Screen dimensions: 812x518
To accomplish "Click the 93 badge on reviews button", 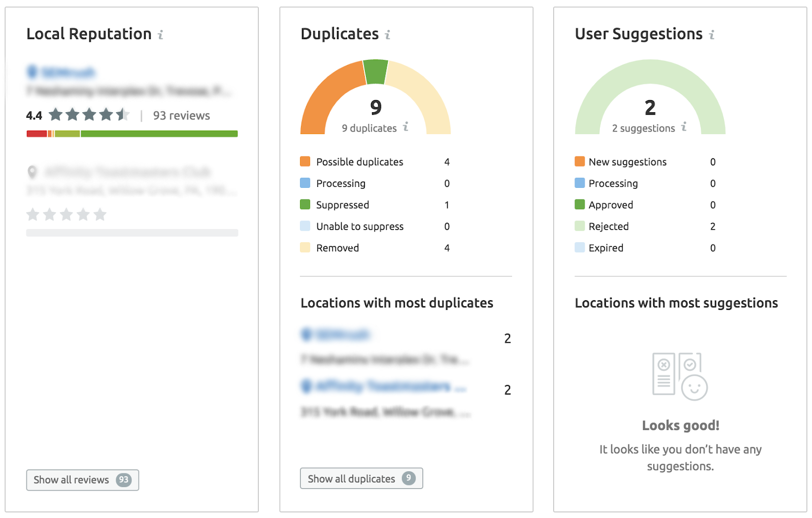I will [123, 480].
